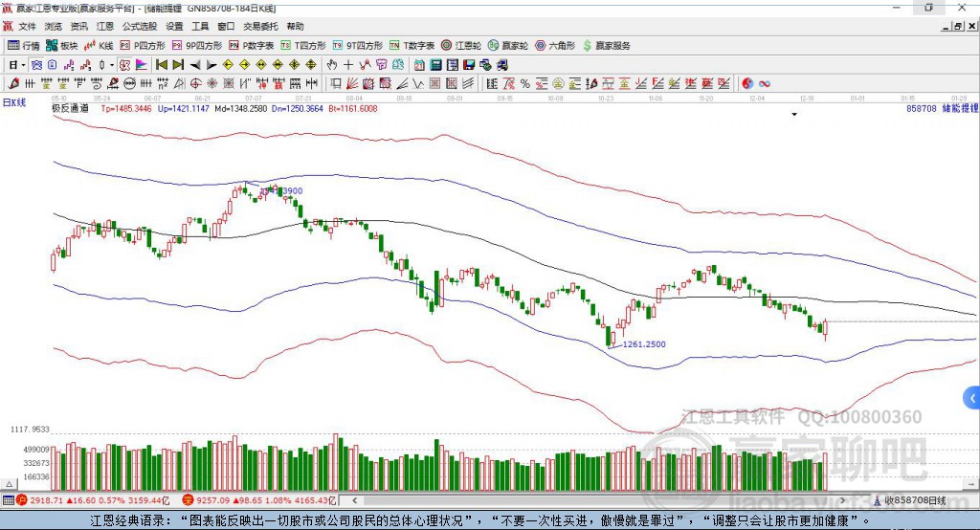Toggle the highlighted overlay grid button
Screen dimensions: 980x530
[x=36, y=65]
